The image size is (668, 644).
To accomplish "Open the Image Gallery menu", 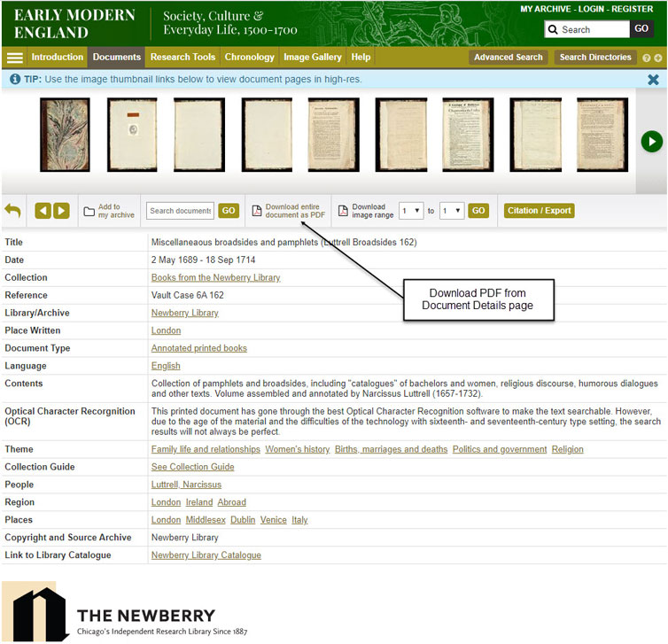I will pos(313,57).
